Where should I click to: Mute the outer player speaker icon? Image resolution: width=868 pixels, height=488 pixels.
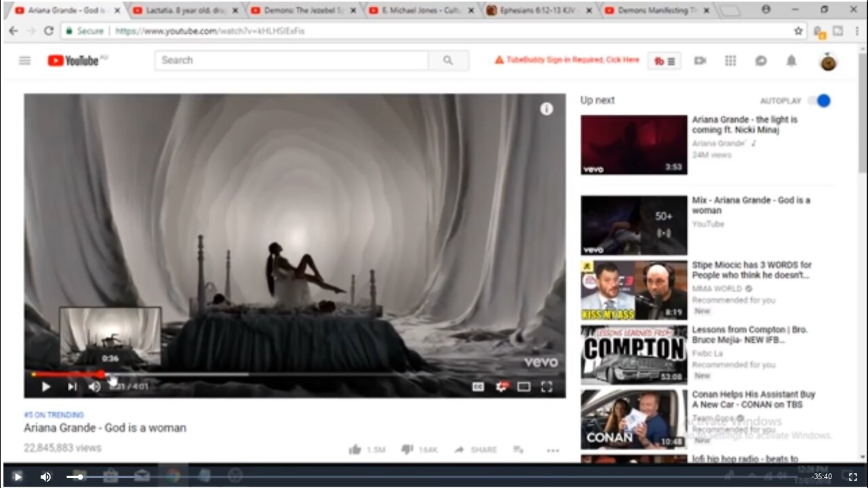(45, 476)
